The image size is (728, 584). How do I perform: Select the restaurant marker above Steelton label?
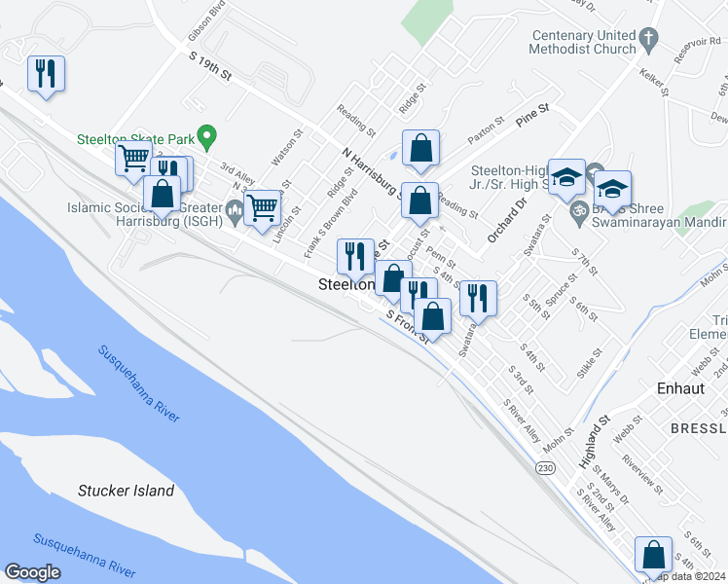coord(355,258)
